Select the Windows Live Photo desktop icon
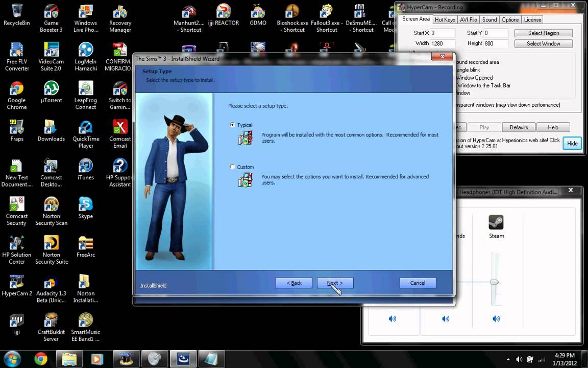The width and height of the screenshot is (588, 368). (86, 18)
